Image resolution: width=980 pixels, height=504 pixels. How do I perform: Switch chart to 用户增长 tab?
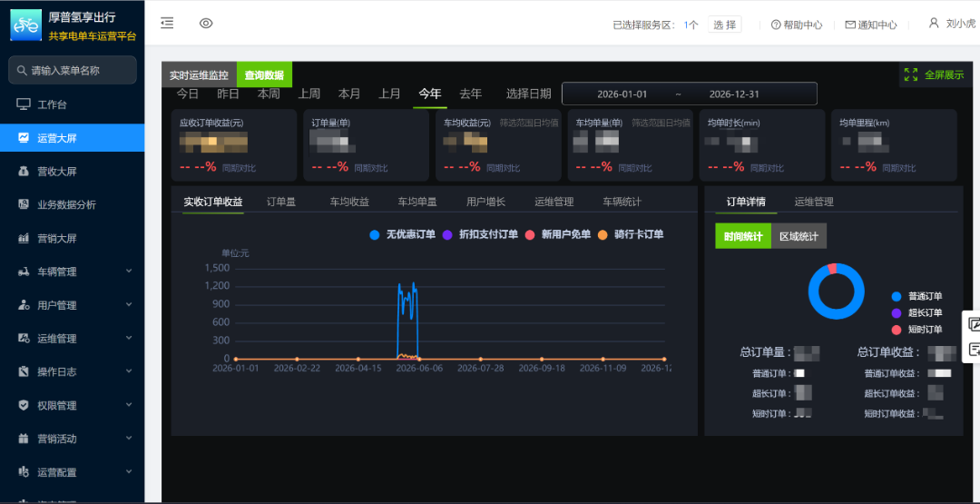485,202
